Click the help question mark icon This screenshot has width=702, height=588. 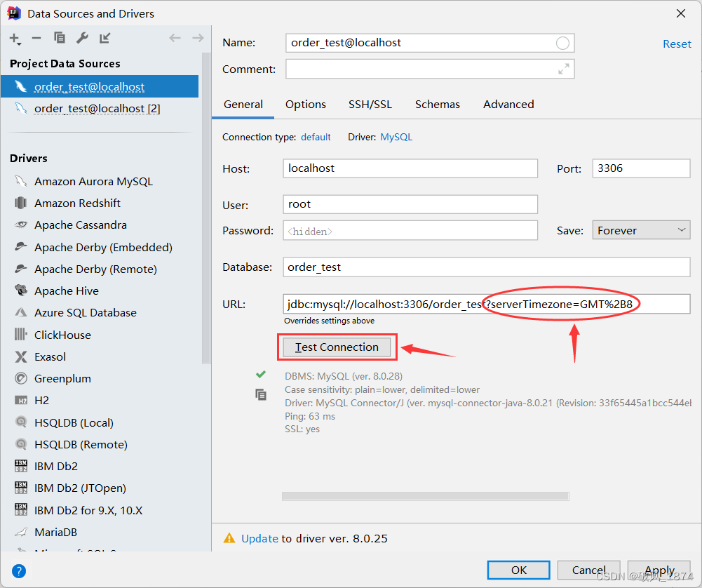(x=19, y=570)
